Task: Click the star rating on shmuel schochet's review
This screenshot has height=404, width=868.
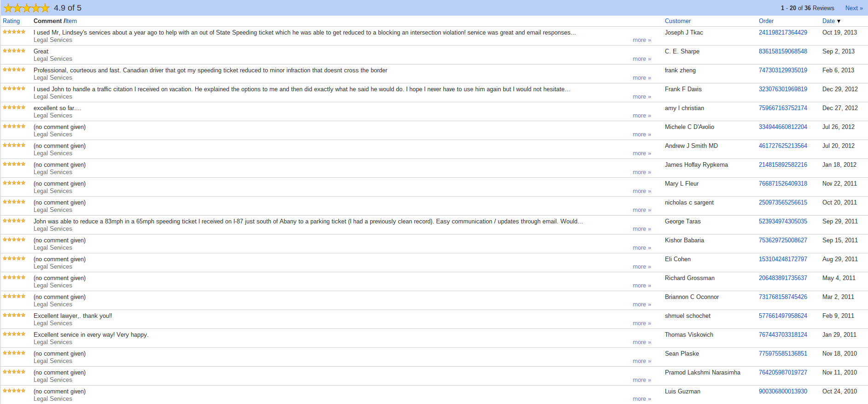Action: (x=14, y=315)
